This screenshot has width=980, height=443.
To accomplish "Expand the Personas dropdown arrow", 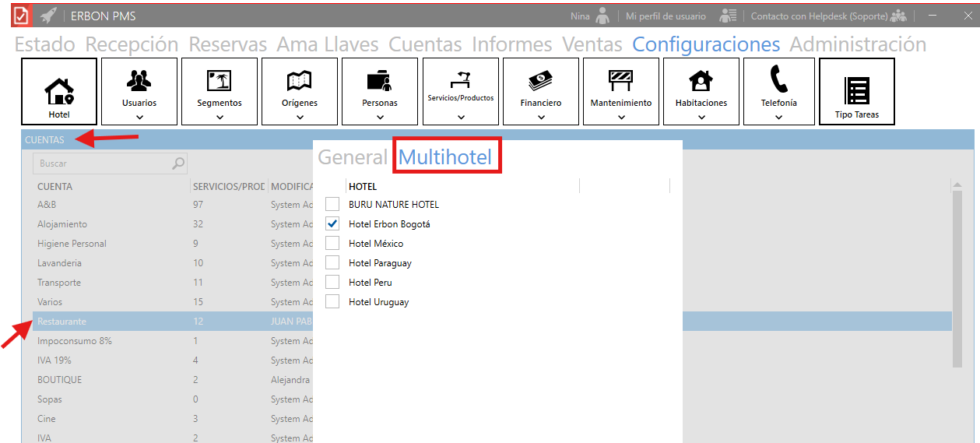I will [380, 118].
